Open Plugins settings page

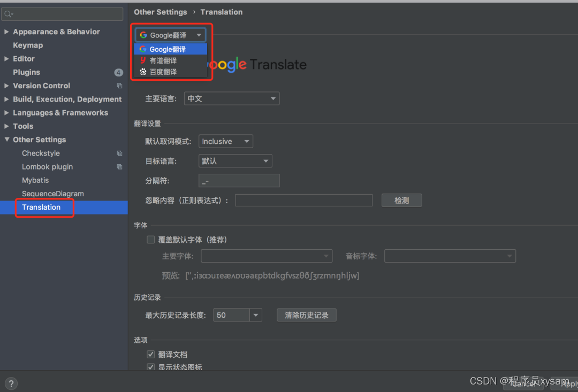tap(27, 72)
